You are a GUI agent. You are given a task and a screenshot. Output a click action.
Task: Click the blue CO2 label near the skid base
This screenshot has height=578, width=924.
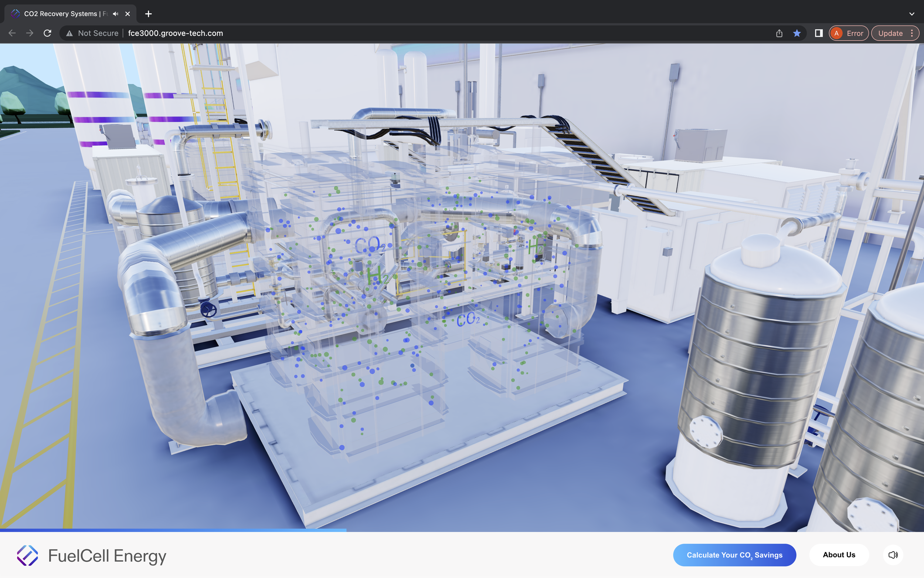tap(468, 319)
